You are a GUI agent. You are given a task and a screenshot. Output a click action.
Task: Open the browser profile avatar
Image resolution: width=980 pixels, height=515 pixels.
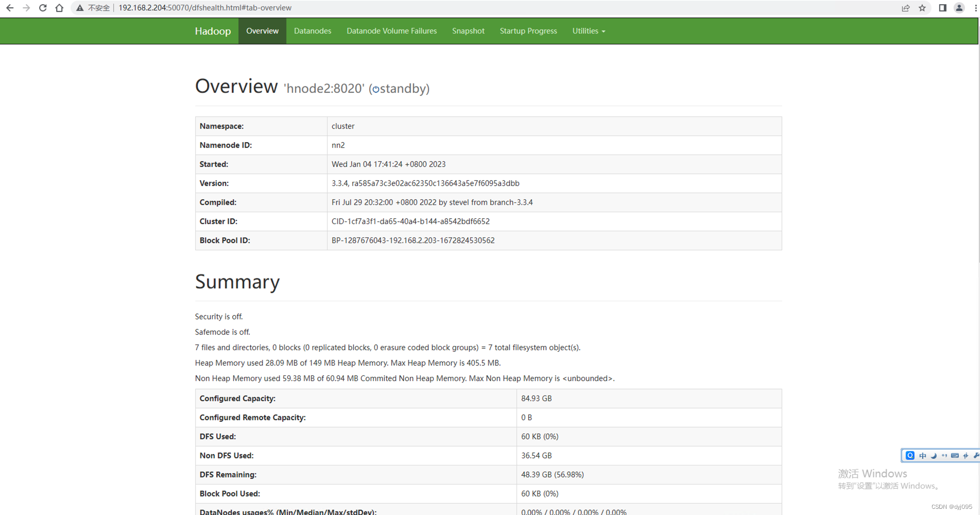pos(959,8)
